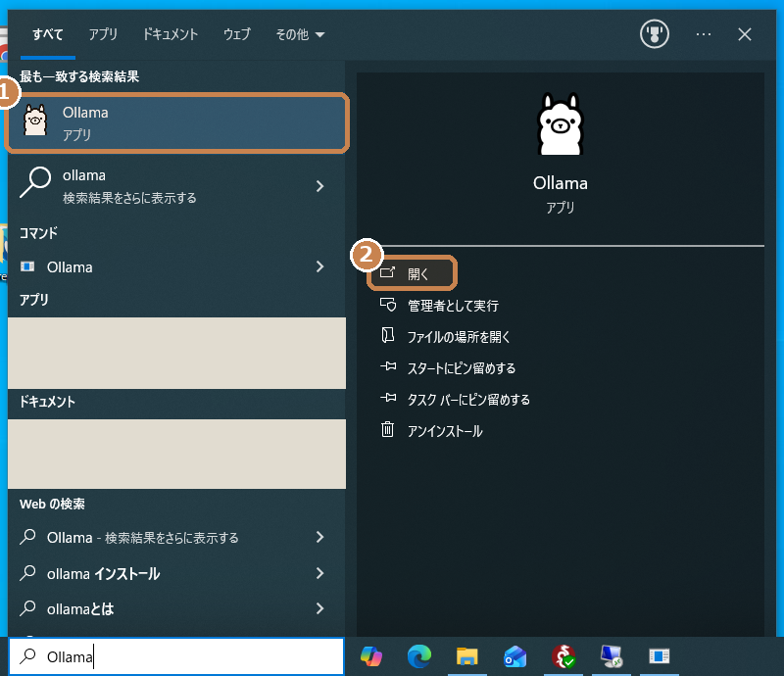Open the その他 dropdown
The image size is (784, 676).
click(x=300, y=34)
